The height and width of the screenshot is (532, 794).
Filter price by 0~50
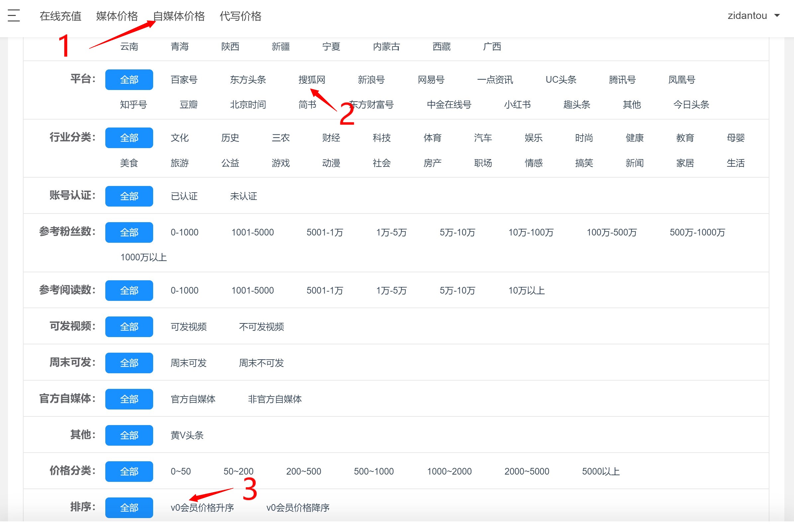180,472
